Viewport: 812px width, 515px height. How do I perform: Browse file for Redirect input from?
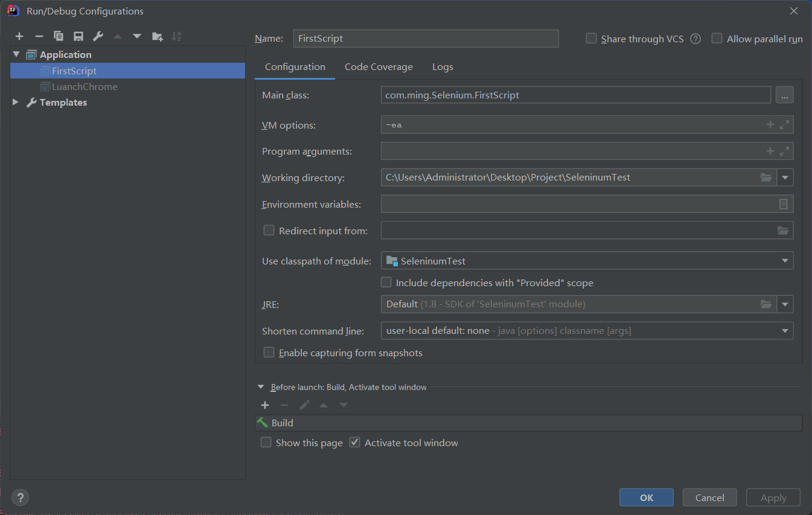[x=783, y=231]
